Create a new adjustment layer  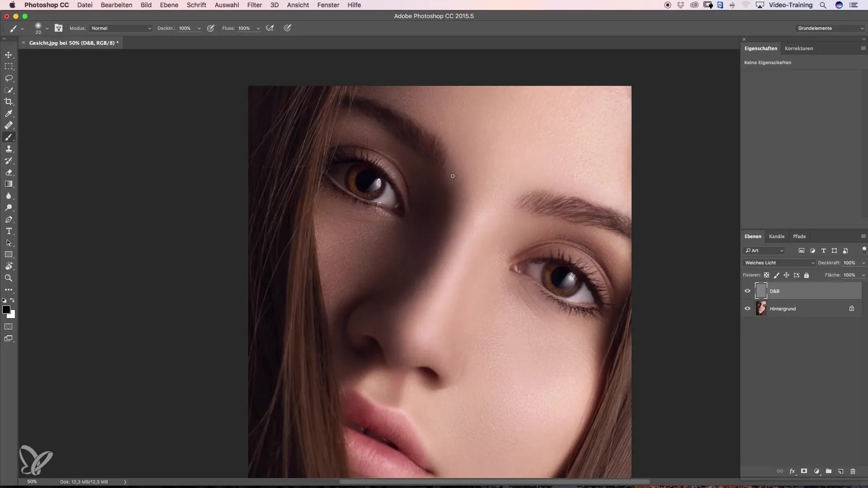(x=816, y=471)
